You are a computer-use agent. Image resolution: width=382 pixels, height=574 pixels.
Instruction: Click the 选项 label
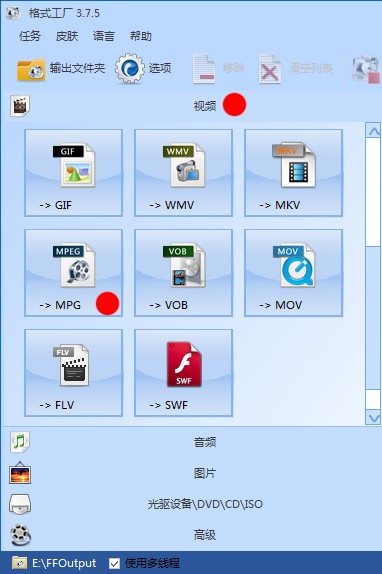pyautogui.click(x=160, y=68)
